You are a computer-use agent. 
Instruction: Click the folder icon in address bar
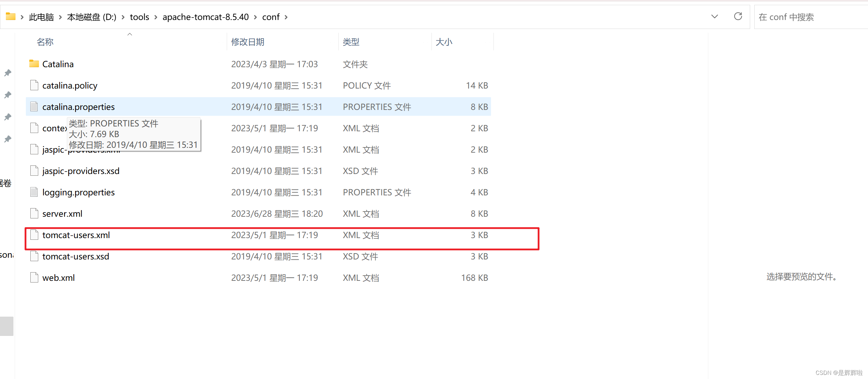click(11, 17)
